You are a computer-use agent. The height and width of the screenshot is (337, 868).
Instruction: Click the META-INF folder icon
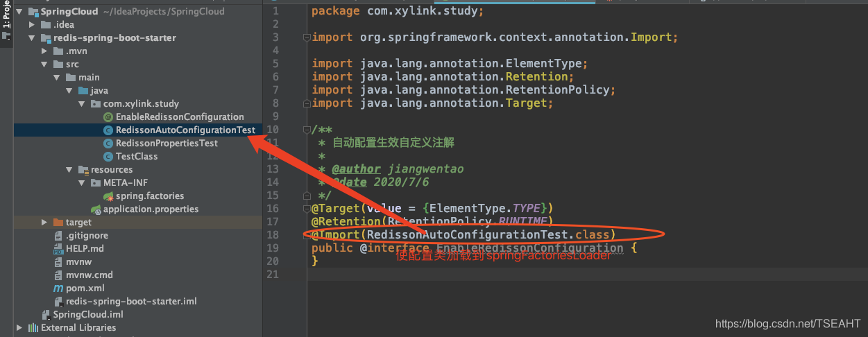[x=96, y=183]
